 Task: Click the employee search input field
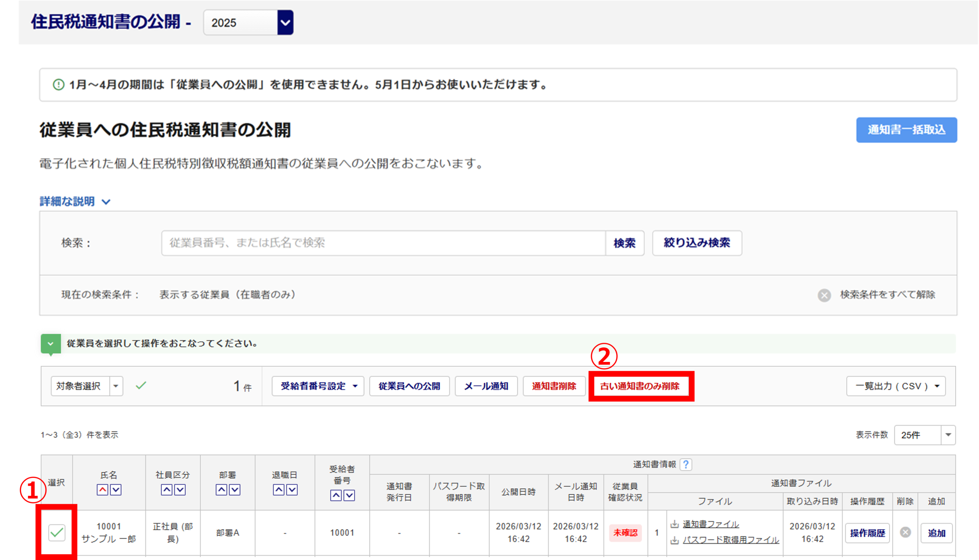383,243
